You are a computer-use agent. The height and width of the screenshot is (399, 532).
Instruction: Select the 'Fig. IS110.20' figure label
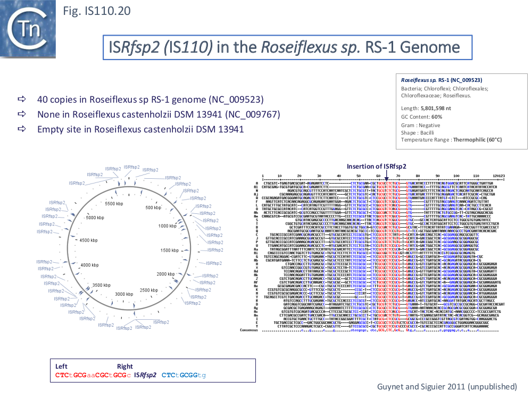tap(96, 10)
